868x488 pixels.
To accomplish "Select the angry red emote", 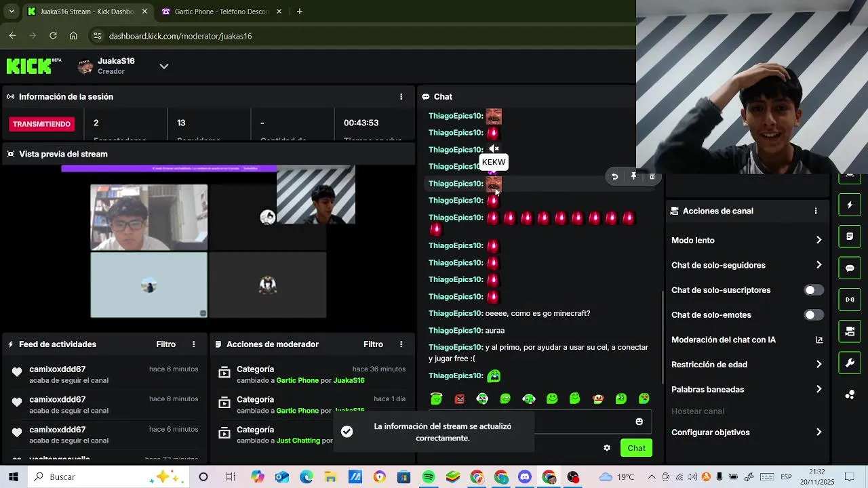I will 460,399.
